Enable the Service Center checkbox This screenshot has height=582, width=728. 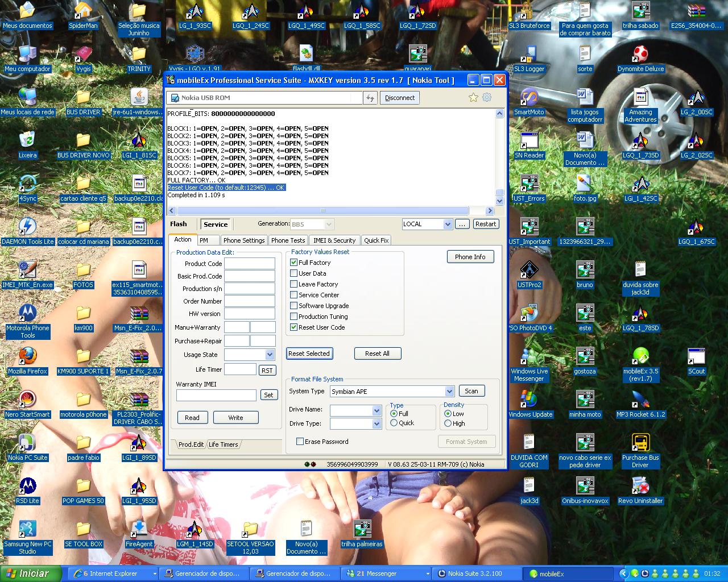[x=294, y=295]
